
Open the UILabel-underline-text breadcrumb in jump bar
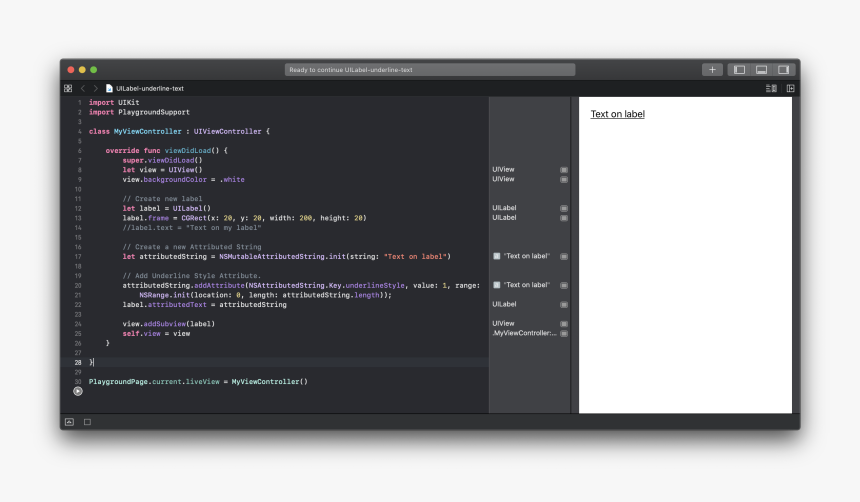145,88
